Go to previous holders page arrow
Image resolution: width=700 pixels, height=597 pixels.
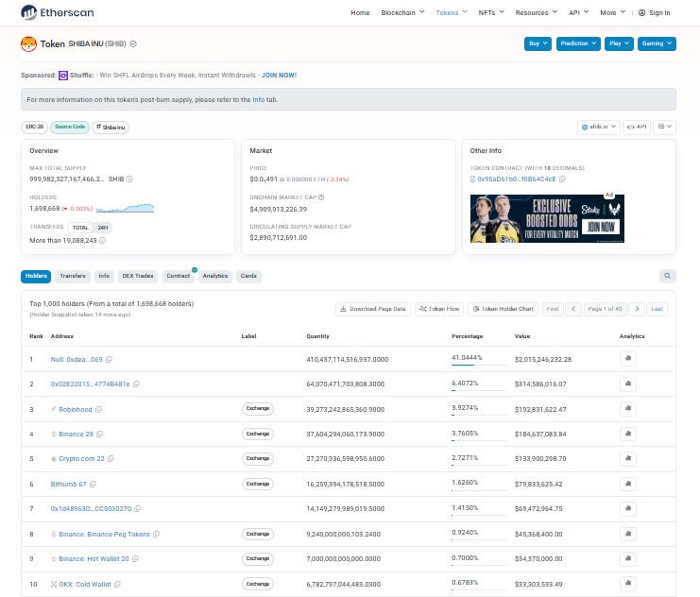573,309
